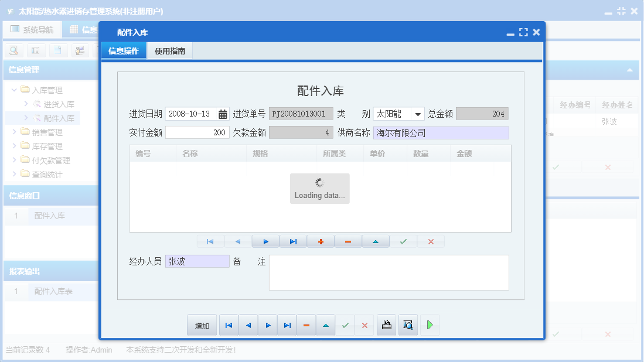644x362 pixels.
Task: Expand the 销售管理 folder
Action: coord(15,132)
